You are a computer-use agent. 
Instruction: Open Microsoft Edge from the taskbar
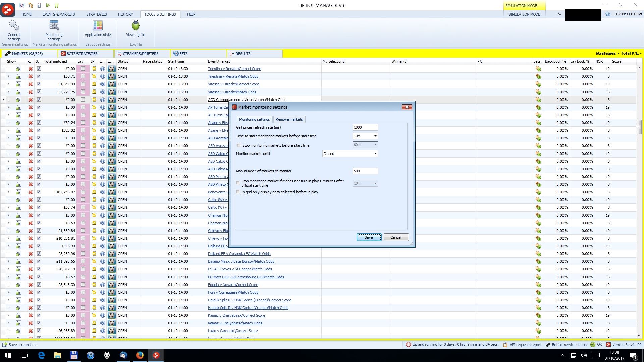point(41,355)
